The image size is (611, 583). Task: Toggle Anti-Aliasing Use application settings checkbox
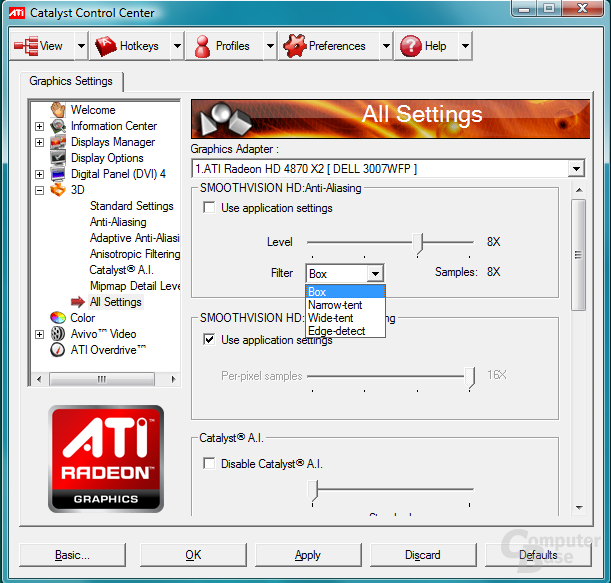tap(209, 207)
